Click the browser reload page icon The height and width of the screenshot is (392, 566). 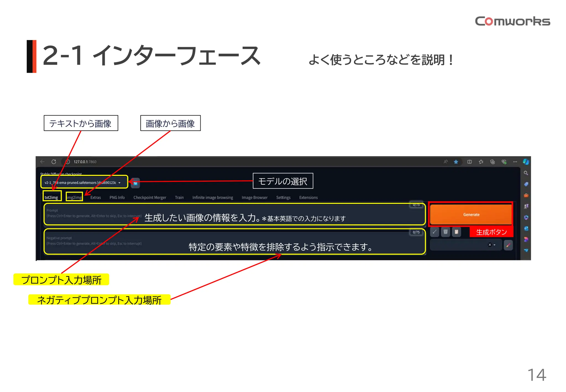pos(54,162)
